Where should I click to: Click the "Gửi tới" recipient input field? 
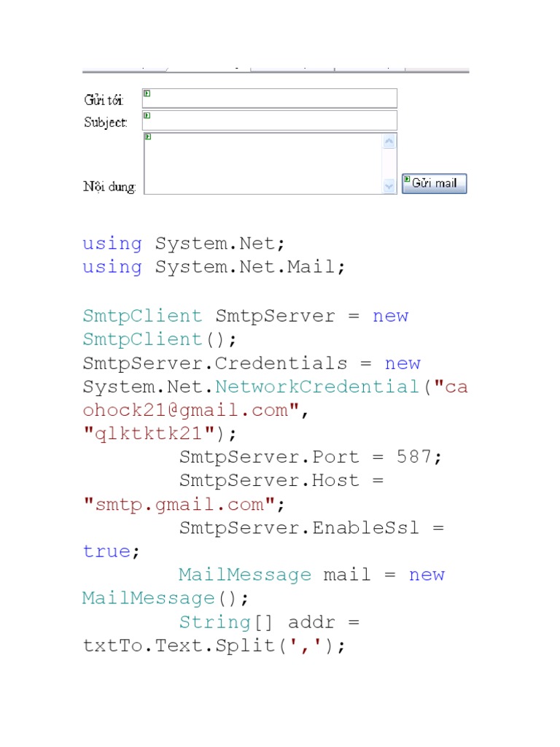pyautogui.click(x=270, y=98)
